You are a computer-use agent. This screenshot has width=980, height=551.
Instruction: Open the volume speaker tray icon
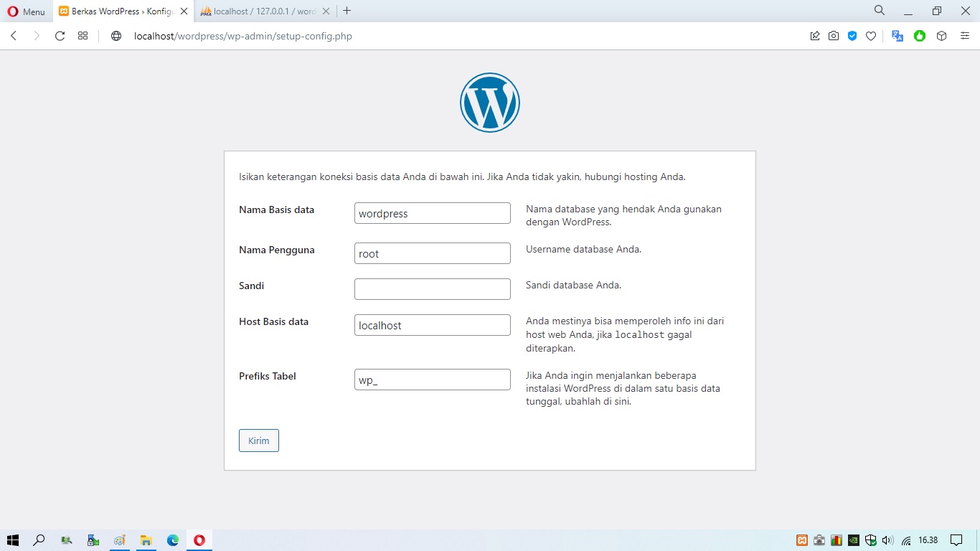[888, 540]
